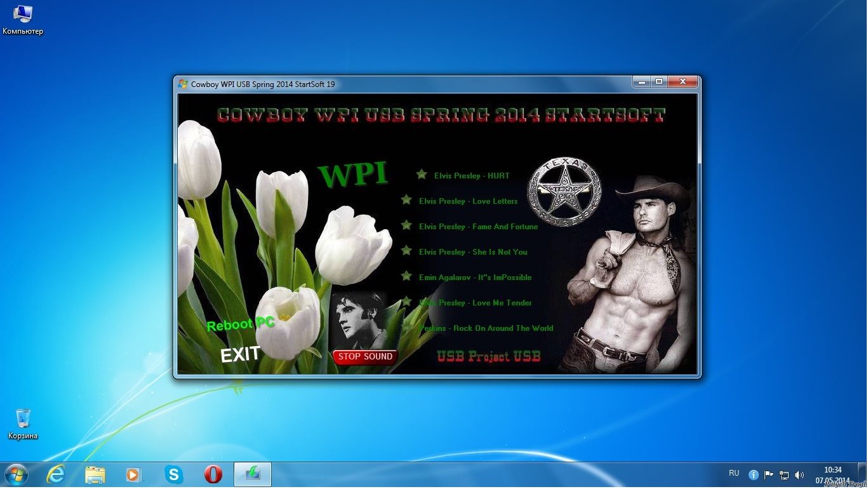This screenshot has height=489, width=868.
Task: Click the USB Project USB text
Action: 489,356
